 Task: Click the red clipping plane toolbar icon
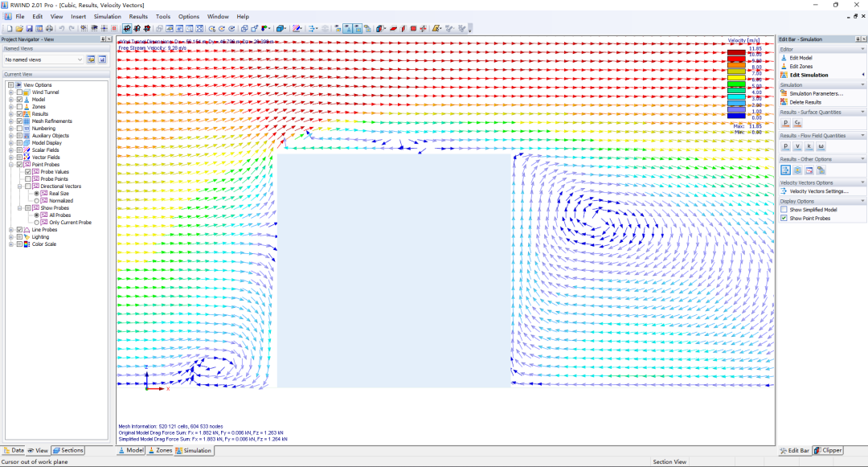click(x=393, y=28)
